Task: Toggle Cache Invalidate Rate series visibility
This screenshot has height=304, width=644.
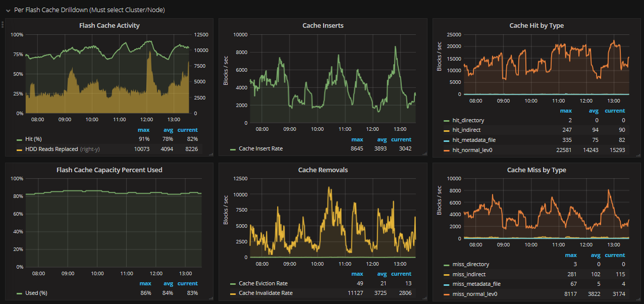Action: coord(265,293)
